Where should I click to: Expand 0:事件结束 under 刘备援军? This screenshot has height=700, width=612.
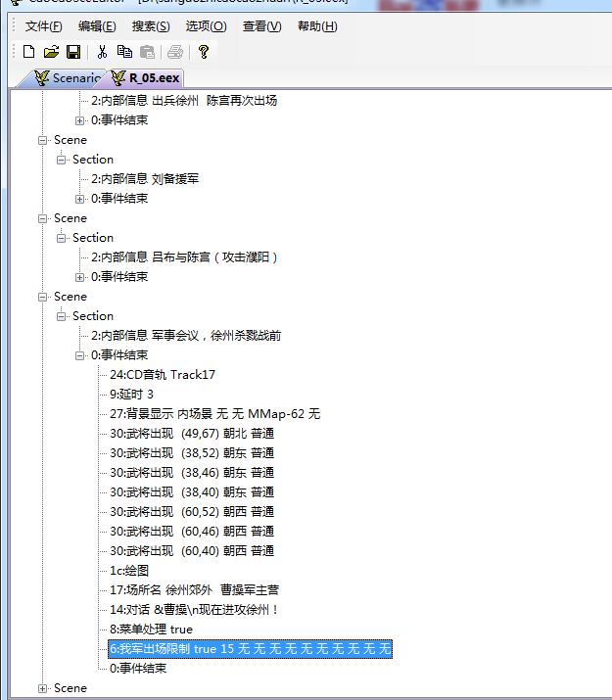[x=79, y=199]
